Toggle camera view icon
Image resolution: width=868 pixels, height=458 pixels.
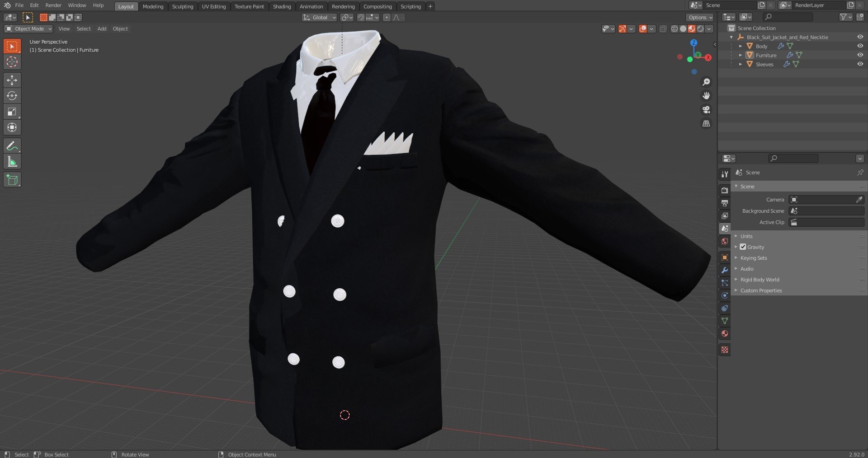click(x=706, y=109)
